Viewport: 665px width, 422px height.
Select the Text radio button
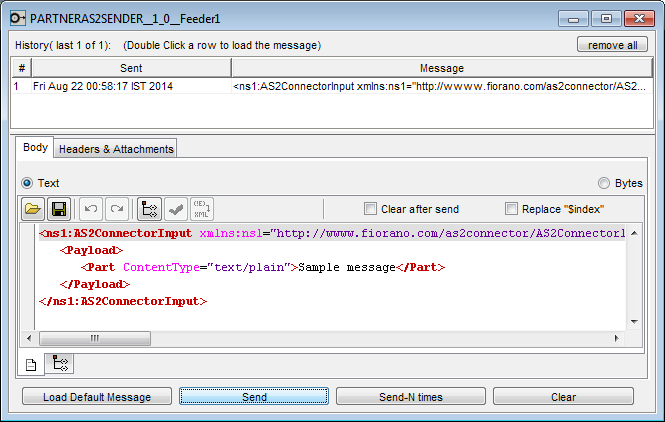[x=27, y=183]
